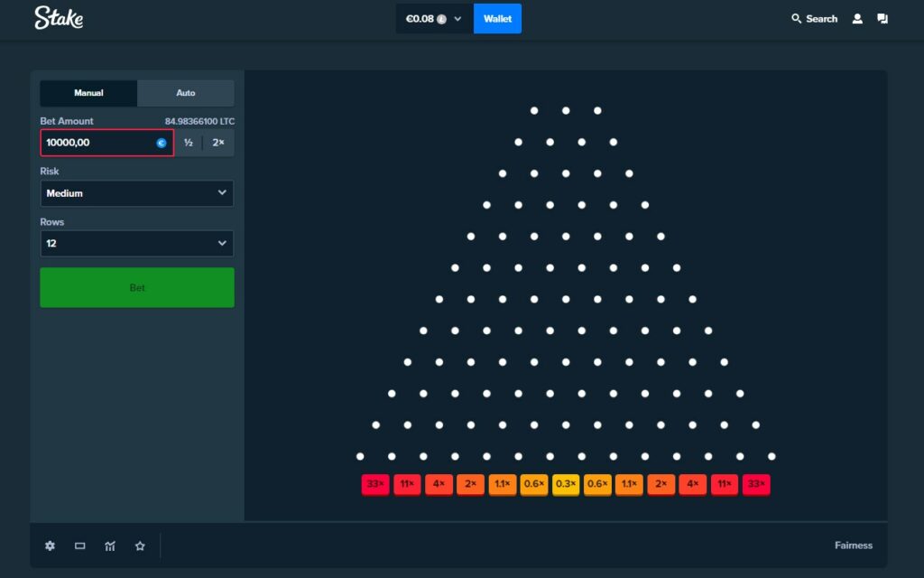Halve the bet amount with ½ button

pyautogui.click(x=189, y=143)
